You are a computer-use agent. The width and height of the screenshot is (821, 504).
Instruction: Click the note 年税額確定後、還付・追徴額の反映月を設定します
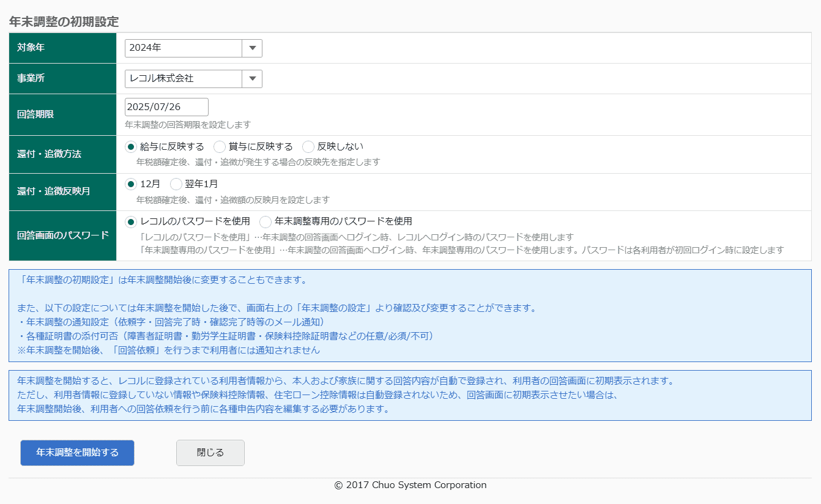[x=233, y=200]
